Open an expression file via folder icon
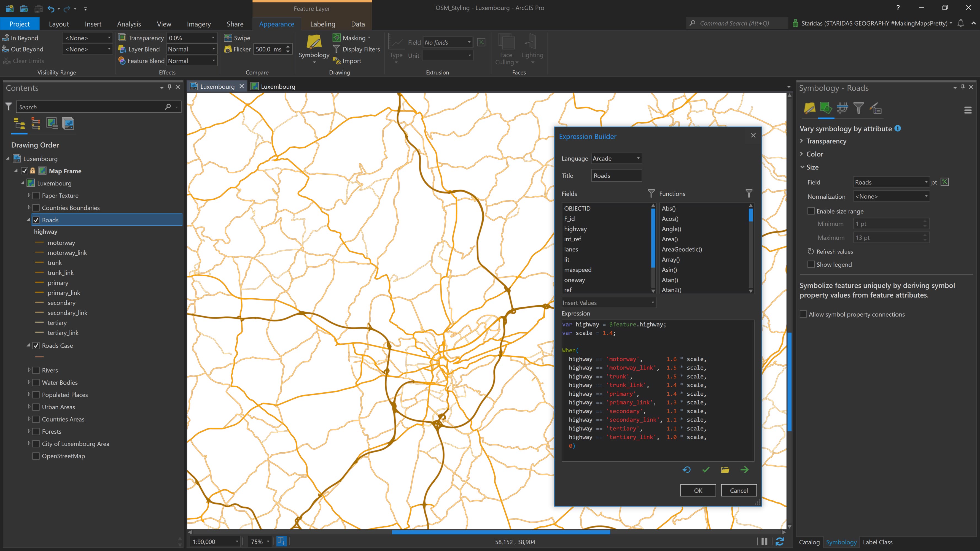The height and width of the screenshot is (551, 980). (725, 470)
